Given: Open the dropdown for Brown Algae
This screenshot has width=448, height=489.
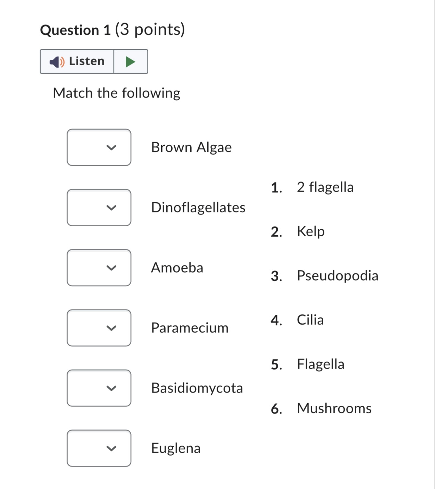Looking at the screenshot, I should (99, 147).
